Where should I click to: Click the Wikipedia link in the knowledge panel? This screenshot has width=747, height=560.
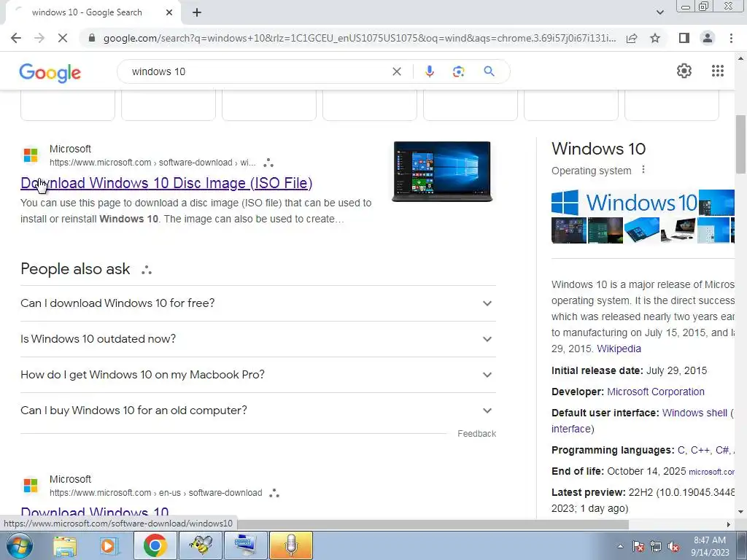coord(619,349)
